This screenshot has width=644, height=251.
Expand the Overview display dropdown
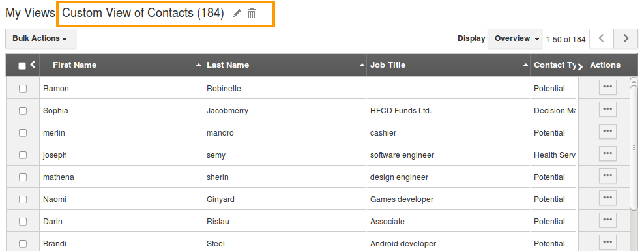pyautogui.click(x=515, y=38)
